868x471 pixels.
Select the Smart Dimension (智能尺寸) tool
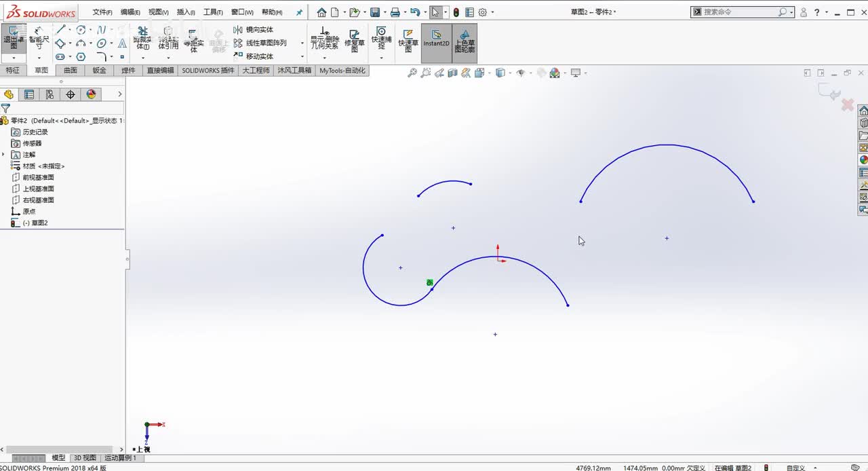pos(39,38)
